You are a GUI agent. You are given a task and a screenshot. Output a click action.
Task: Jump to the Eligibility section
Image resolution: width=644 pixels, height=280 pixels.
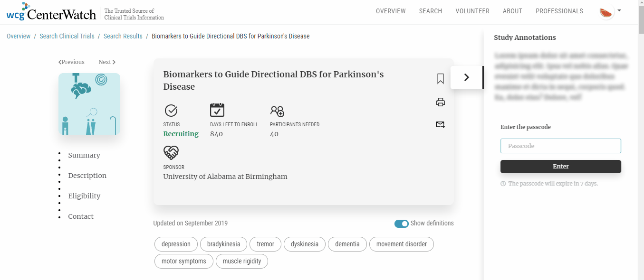[84, 196]
